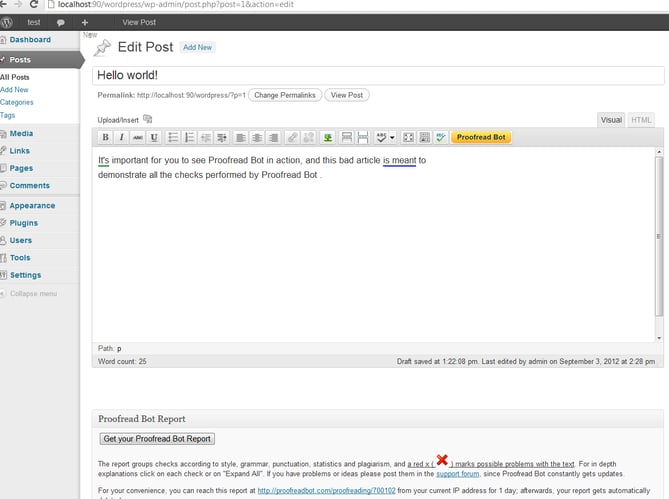The width and height of the screenshot is (669, 499).
Task: Open Plugins in the sidebar menu
Action: coord(24,223)
